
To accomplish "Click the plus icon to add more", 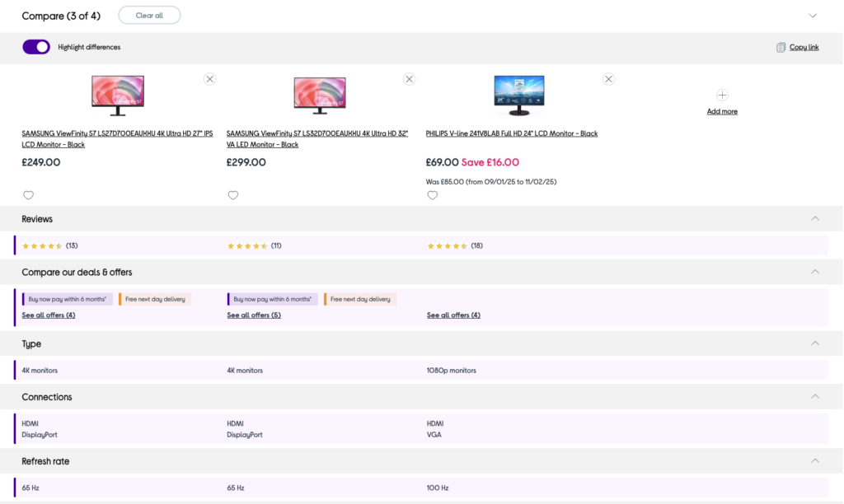I will [x=722, y=96].
